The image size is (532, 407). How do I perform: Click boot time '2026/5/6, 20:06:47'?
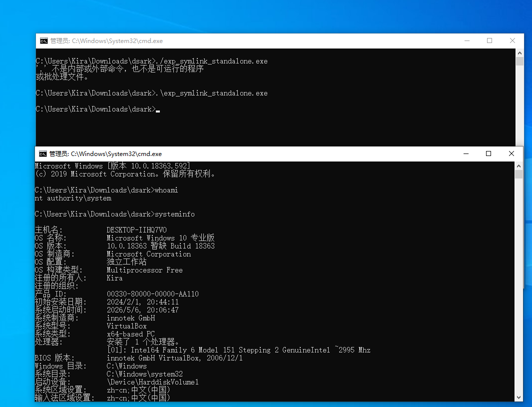(x=142, y=310)
